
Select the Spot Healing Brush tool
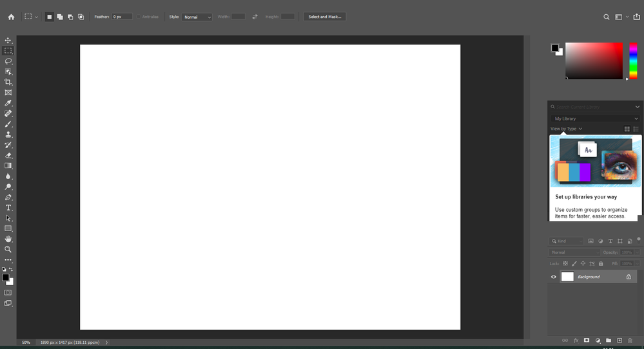click(x=8, y=113)
